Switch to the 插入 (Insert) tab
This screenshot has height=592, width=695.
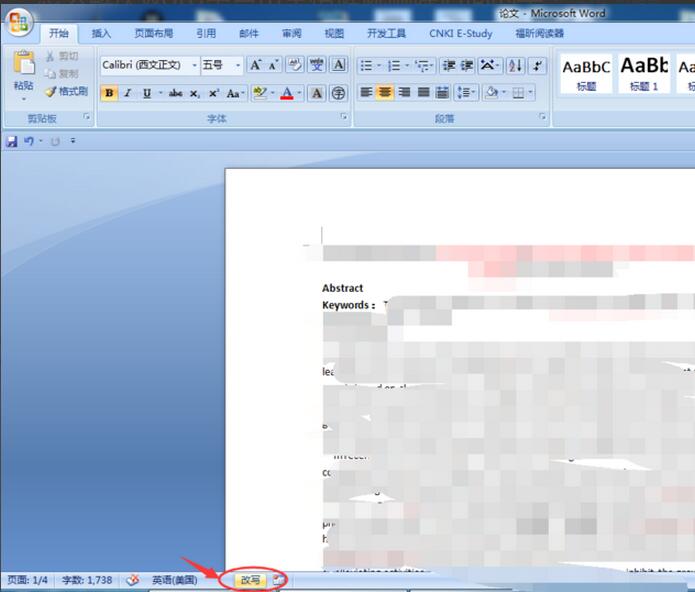(x=101, y=33)
